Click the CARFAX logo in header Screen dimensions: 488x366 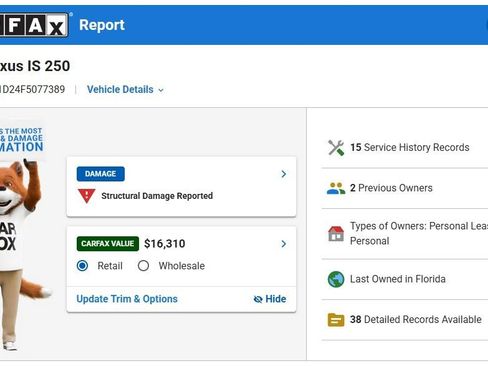tap(34, 25)
